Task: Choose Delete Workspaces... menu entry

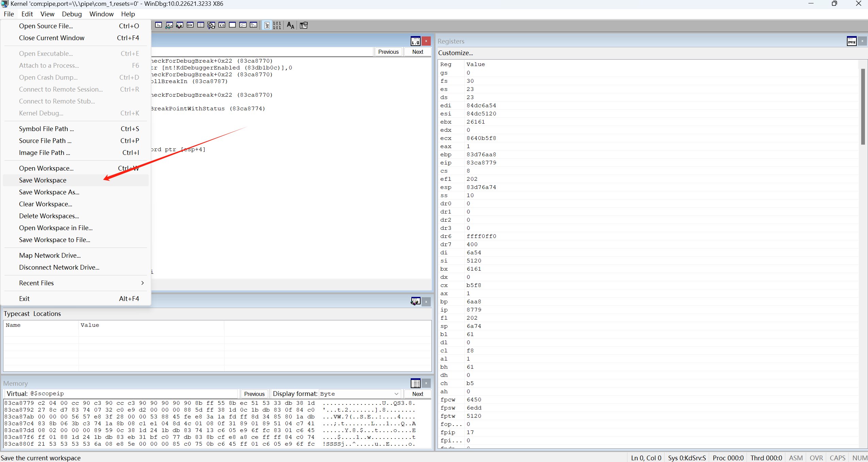Action: pos(76,216)
